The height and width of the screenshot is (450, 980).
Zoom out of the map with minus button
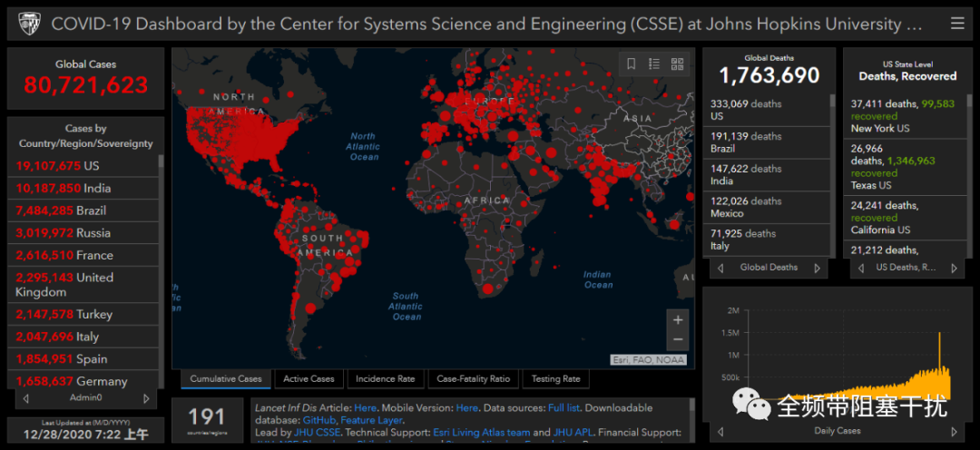pyautogui.click(x=678, y=340)
